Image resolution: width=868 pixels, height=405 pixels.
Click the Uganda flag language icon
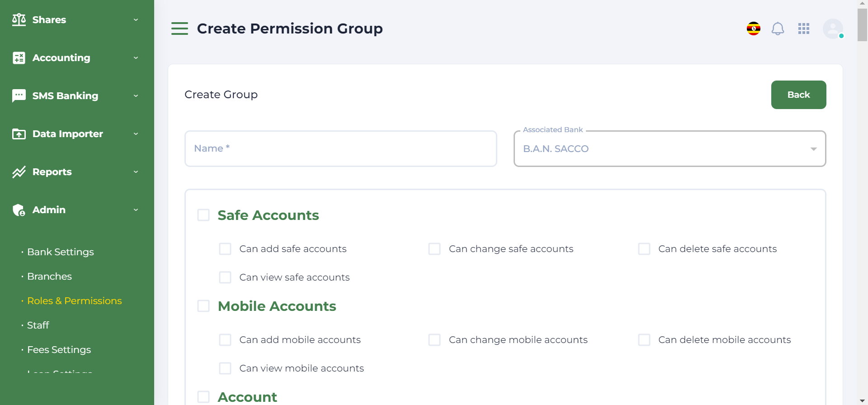pos(754,29)
